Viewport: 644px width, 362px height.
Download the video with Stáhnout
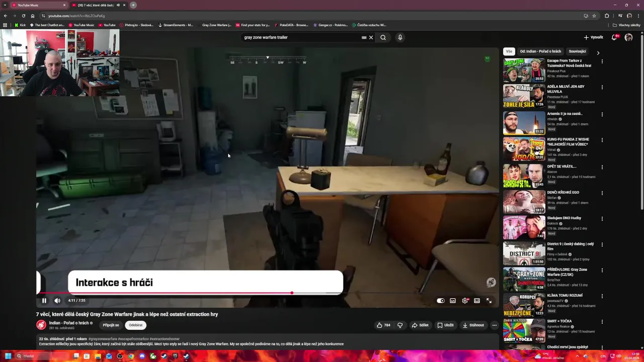point(473,325)
